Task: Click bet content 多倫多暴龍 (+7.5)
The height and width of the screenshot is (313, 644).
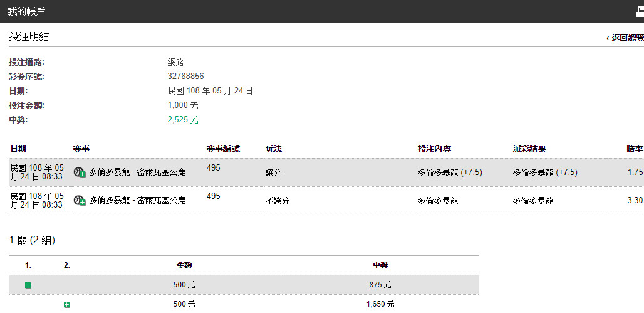Action: [450, 172]
